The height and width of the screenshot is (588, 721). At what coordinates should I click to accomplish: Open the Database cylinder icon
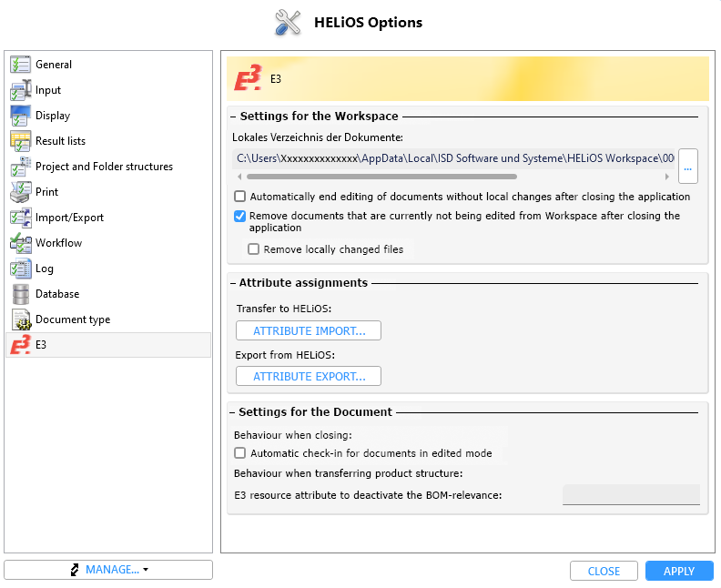click(x=20, y=294)
